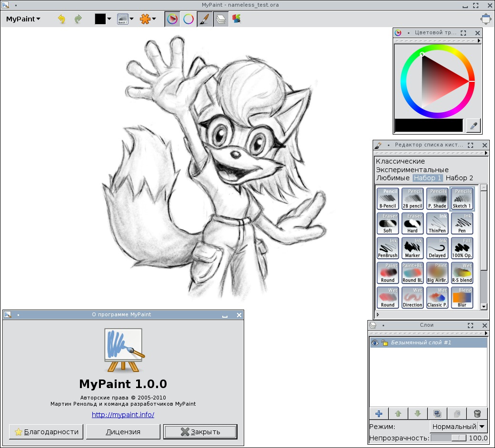The width and height of the screenshot is (495, 448).
Task: Toggle the color ring window button
Action: point(188,19)
